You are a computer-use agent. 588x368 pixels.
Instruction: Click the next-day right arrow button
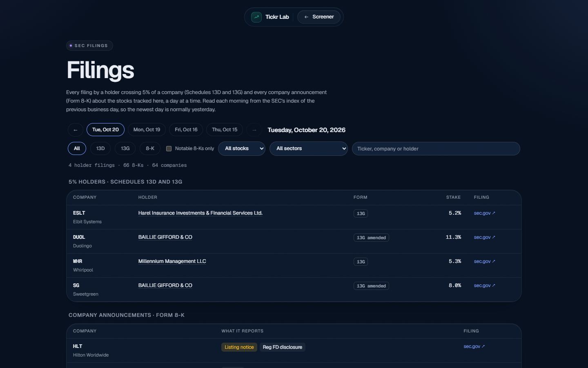point(254,130)
